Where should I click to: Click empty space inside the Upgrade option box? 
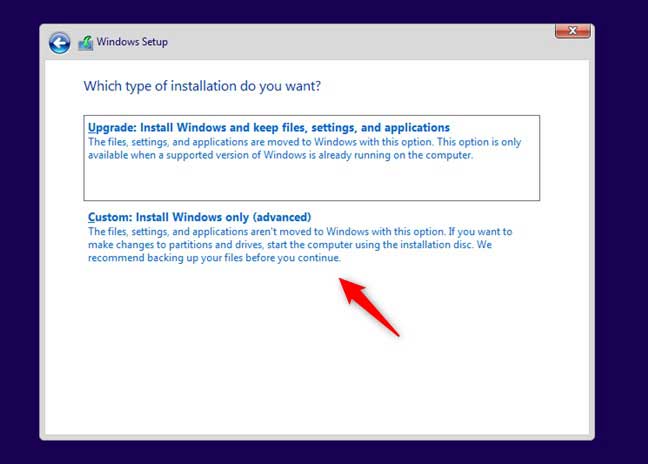tap(312, 182)
